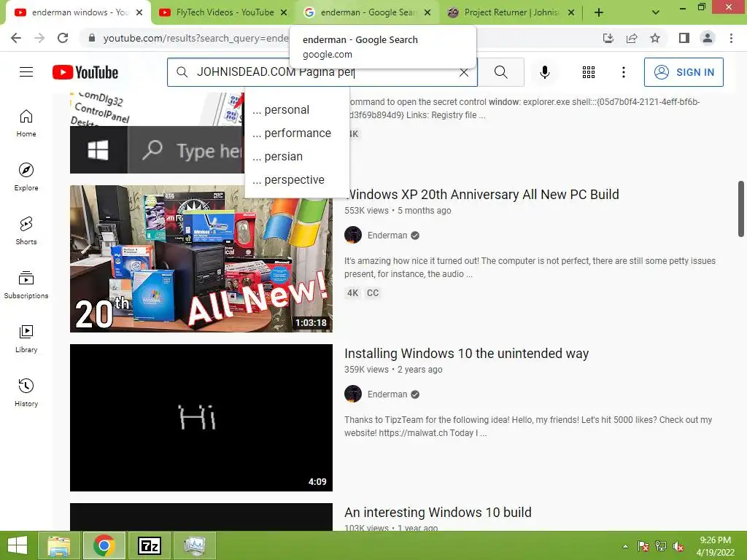Viewport: 747px width, 560px height.
Task: Open Enderman channel under Windows XP video
Action: pos(387,236)
